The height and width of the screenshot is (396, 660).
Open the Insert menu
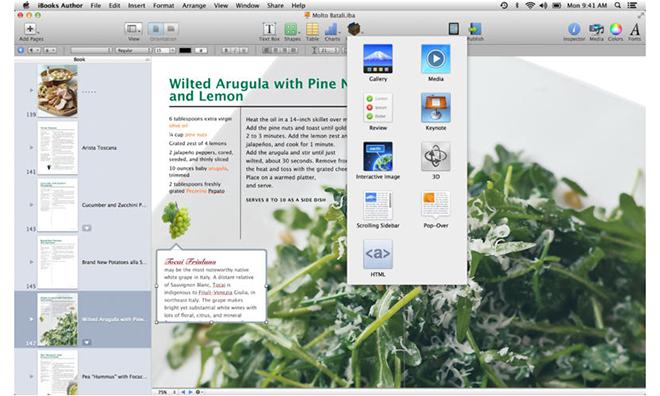[x=136, y=5]
